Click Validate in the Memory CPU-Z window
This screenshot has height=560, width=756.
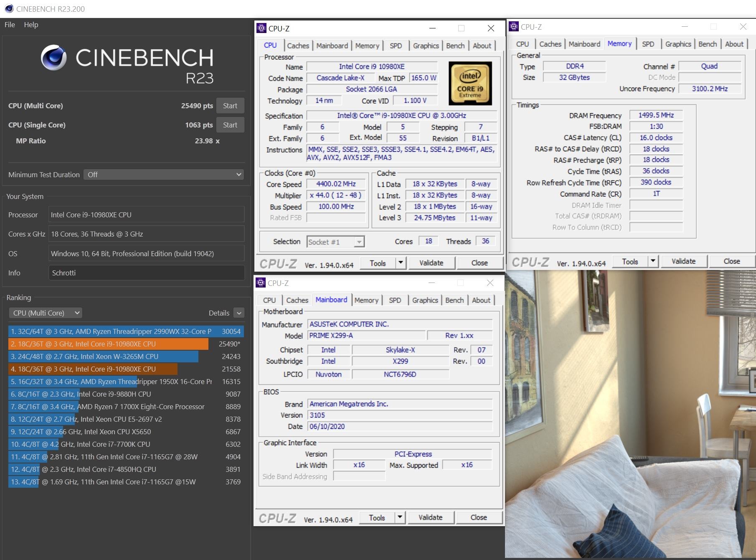click(x=684, y=261)
